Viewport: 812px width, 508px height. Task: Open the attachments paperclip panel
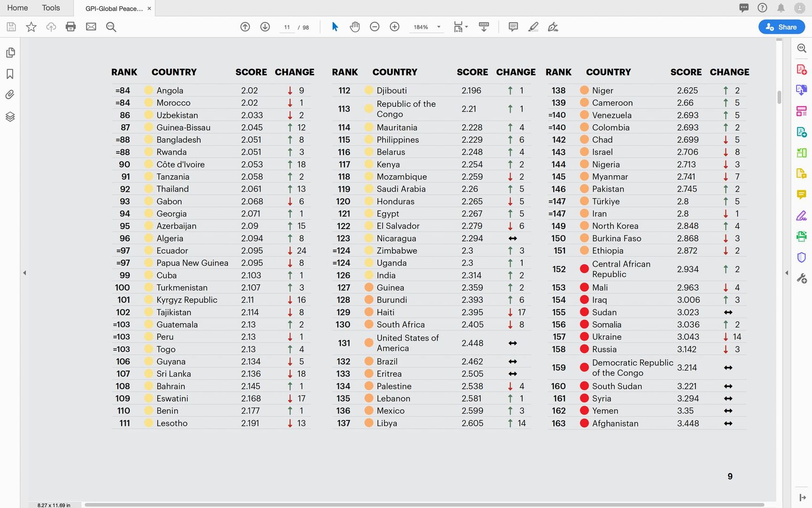10,95
